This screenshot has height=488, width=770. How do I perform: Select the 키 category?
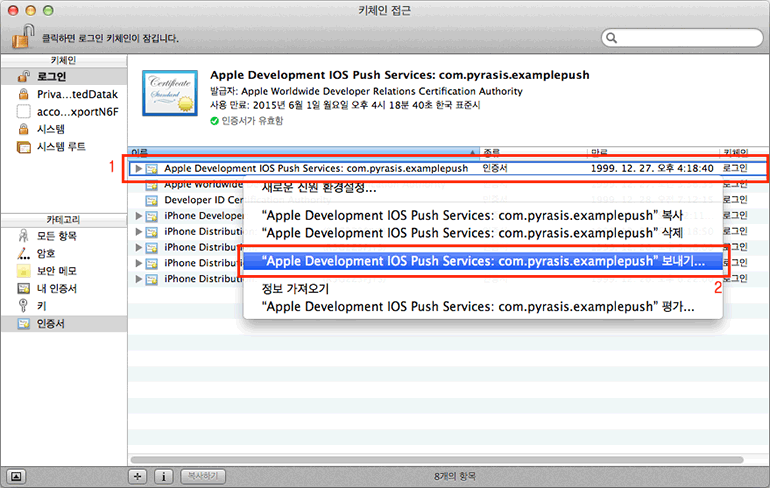(x=41, y=306)
